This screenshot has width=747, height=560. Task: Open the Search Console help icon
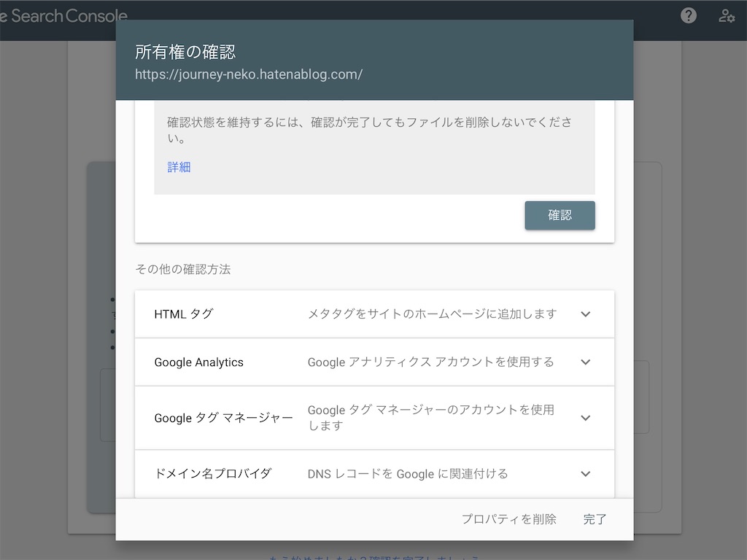(x=688, y=15)
